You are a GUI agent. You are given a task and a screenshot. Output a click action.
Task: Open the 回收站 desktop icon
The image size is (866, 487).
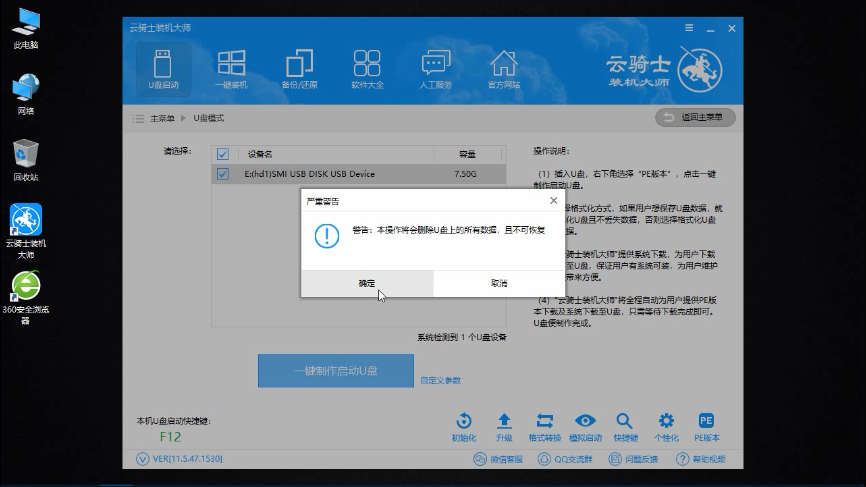[26, 160]
